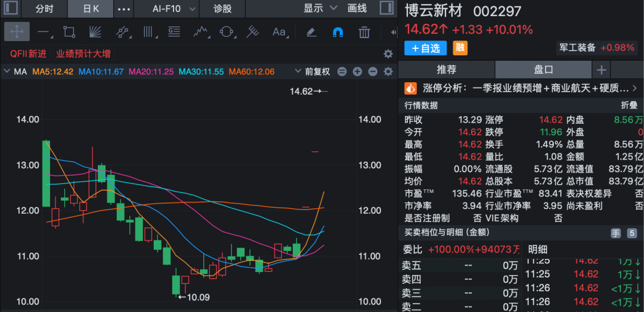The image size is (644, 312).
Task: Select the Gann fan line tool
Action: click(96, 32)
